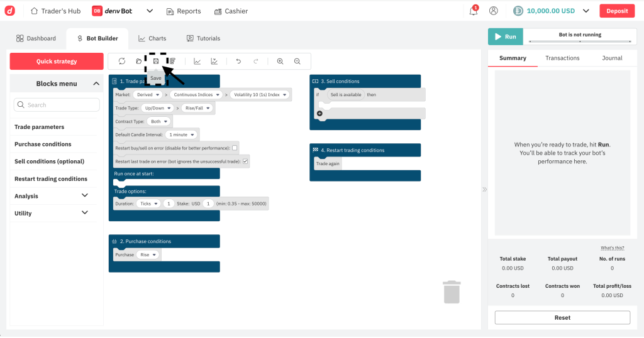Open the Market Derived dropdown
This screenshot has height=338, width=644.
tap(148, 95)
